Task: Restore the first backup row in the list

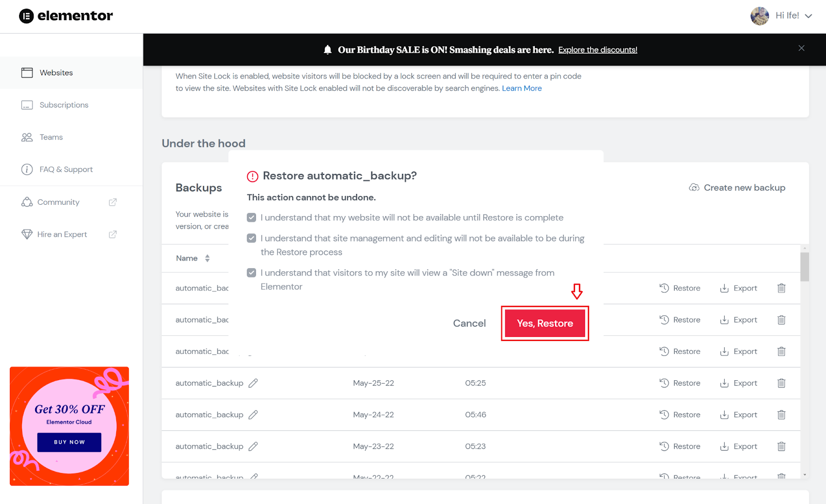Action: (x=680, y=288)
